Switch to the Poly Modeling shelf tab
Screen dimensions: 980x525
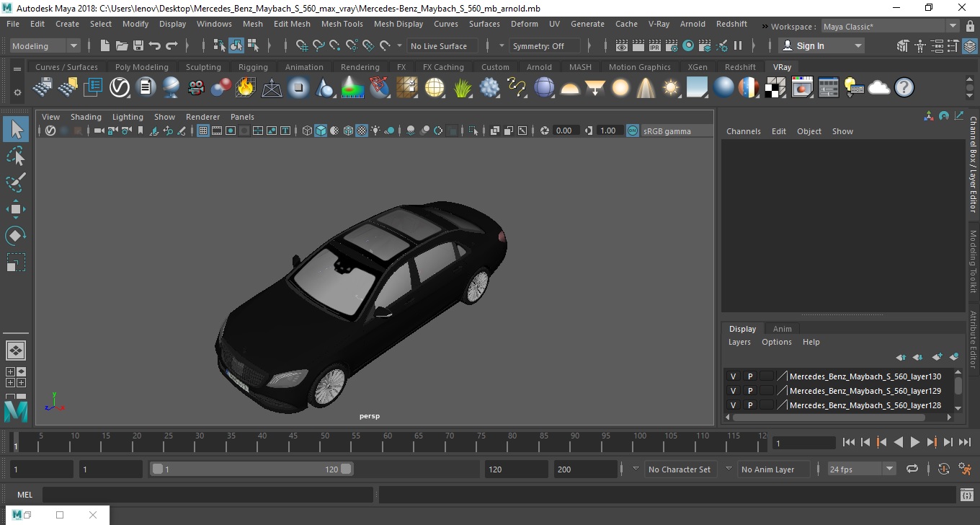(142, 67)
